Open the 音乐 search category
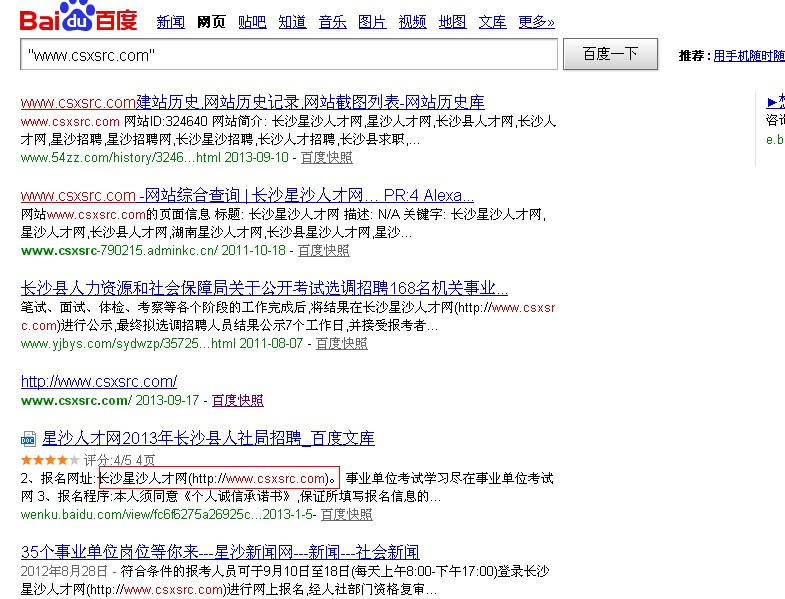Screen dimensions: 785x599 point(332,22)
